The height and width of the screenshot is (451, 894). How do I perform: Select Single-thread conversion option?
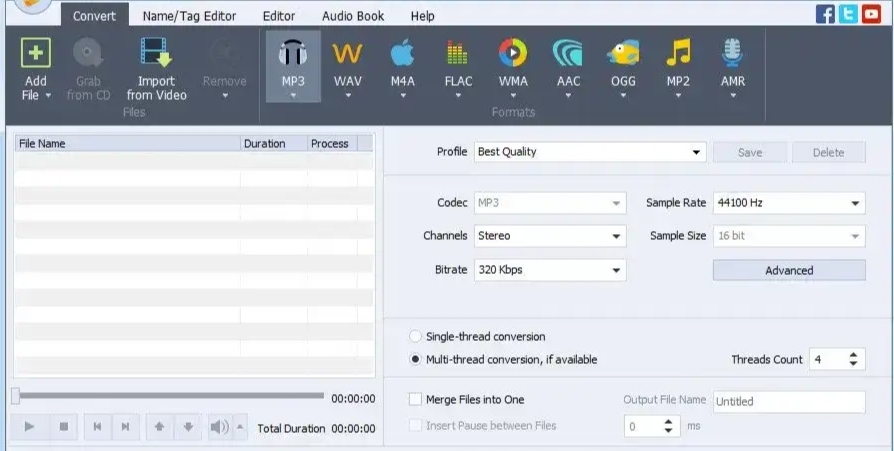(416, 336)
